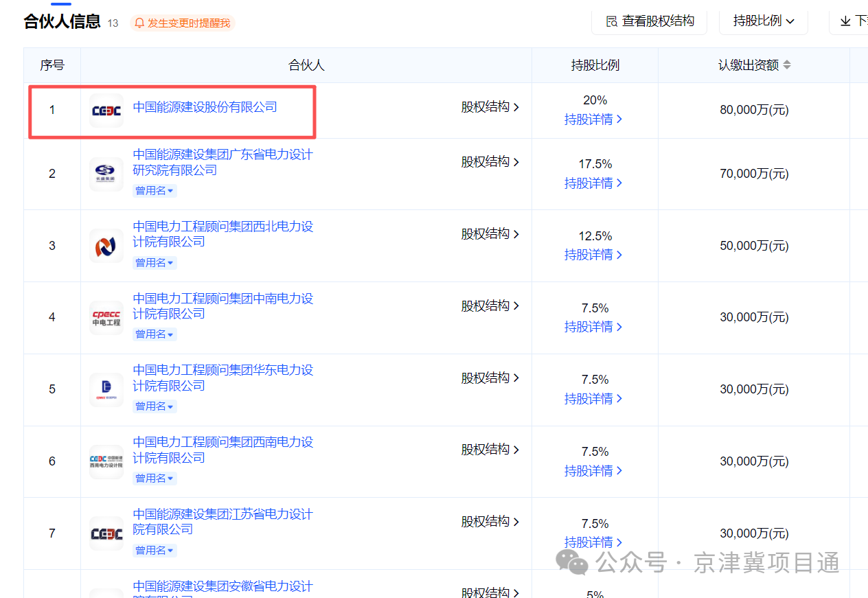
Task: Click 持股详情 in the 华东电力设计院 row
Action: pos(594,399)
